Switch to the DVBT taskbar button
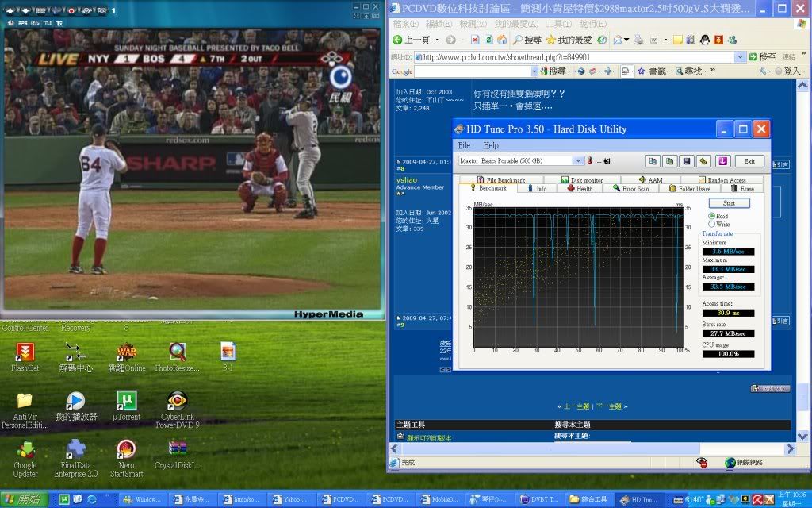 click(x=539, y=500)
